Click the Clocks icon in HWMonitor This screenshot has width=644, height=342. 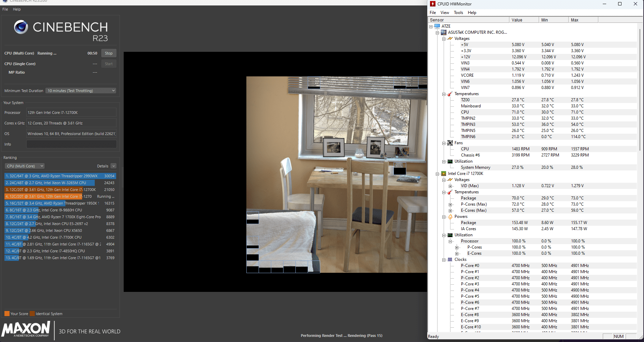[450, 259]
